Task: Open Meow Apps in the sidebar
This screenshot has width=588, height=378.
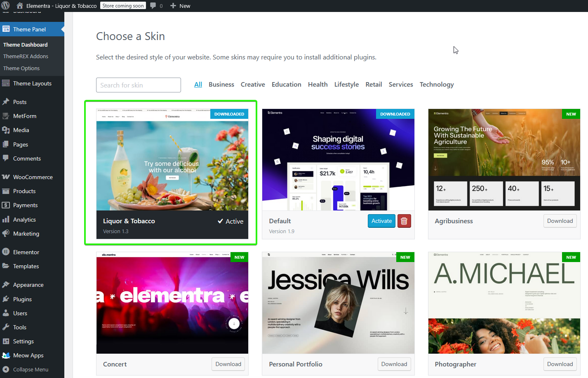Action: (x=28, y=355)
